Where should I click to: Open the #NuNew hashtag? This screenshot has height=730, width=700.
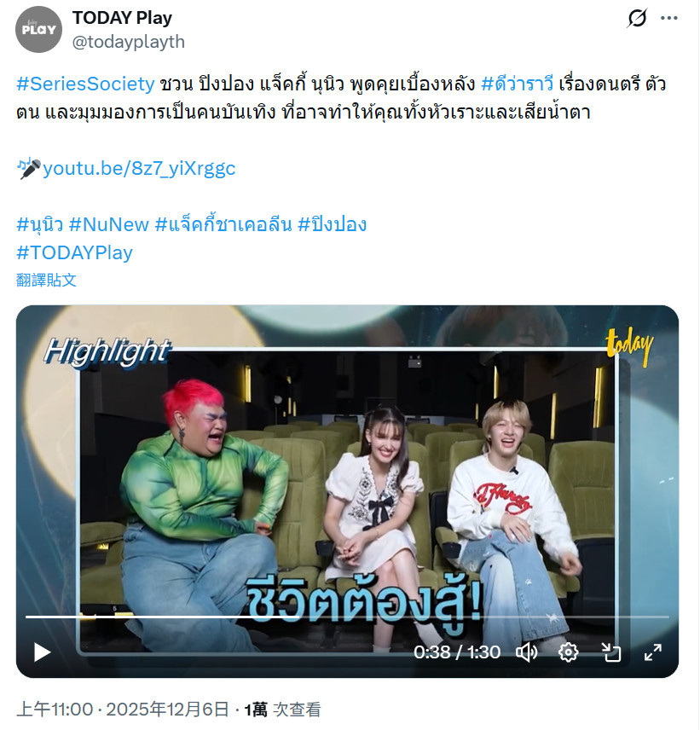(x=109, y=224)
